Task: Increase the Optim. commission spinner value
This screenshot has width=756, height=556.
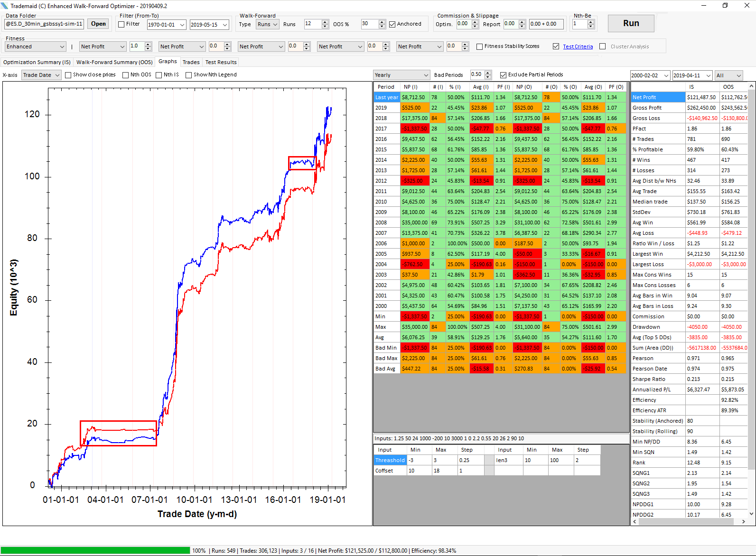Action: click(475, 22)
